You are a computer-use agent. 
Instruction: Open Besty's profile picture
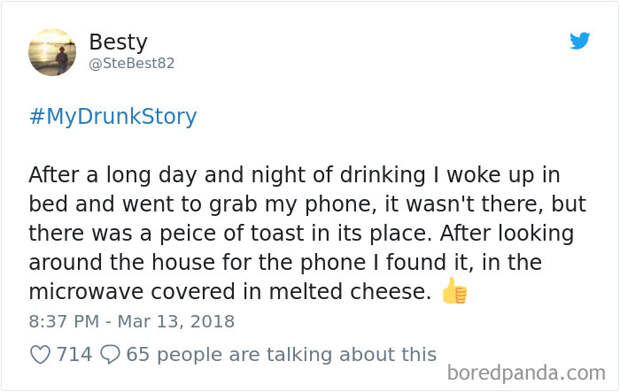click(52, 52)
